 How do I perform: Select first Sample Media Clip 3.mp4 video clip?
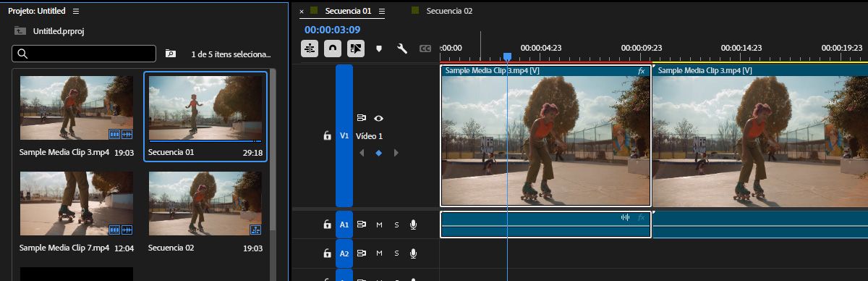pyautogui.click(x=545, y=135)
